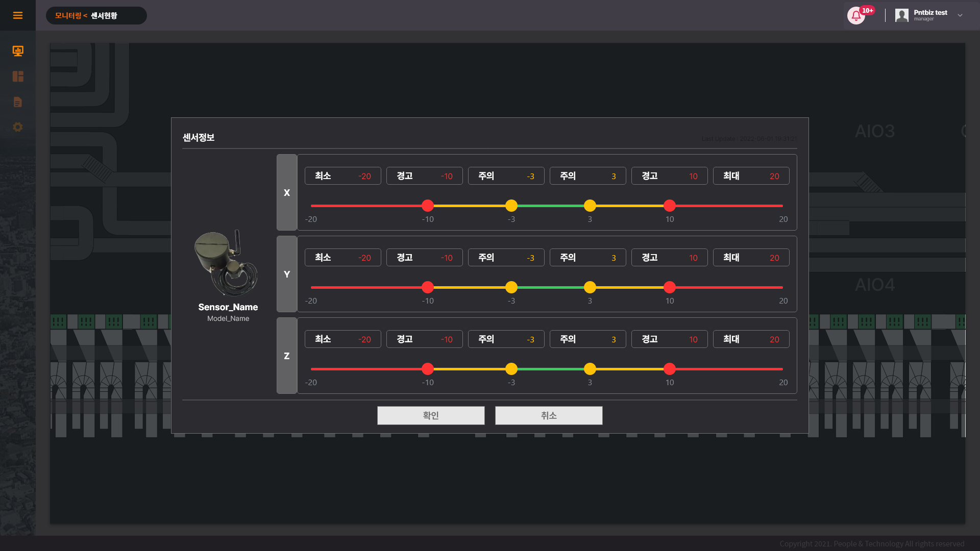Click Y axis yellow 3 slider handle
980x551 pixels.
[590, 287]
